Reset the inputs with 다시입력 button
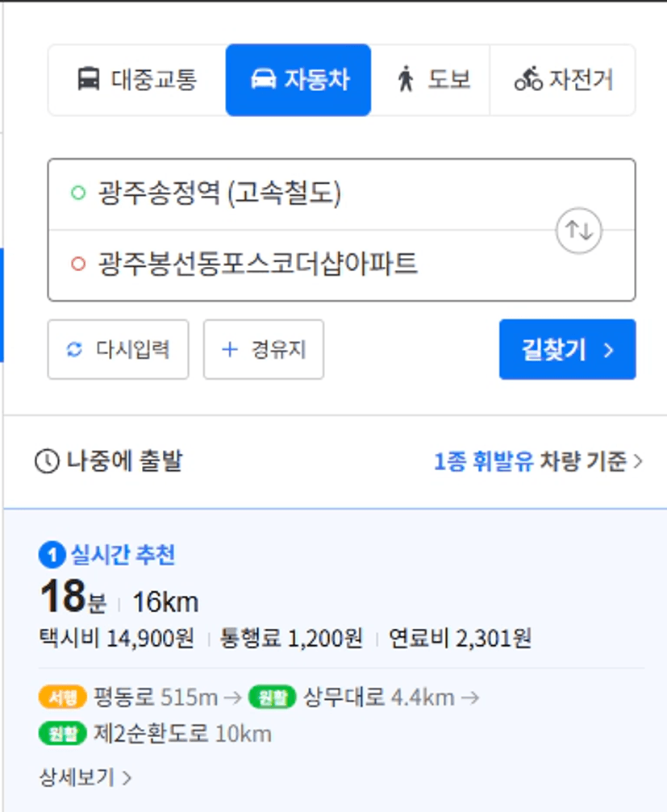The height and width of the screenshot is (812, 667). click(x=118, y=349)
